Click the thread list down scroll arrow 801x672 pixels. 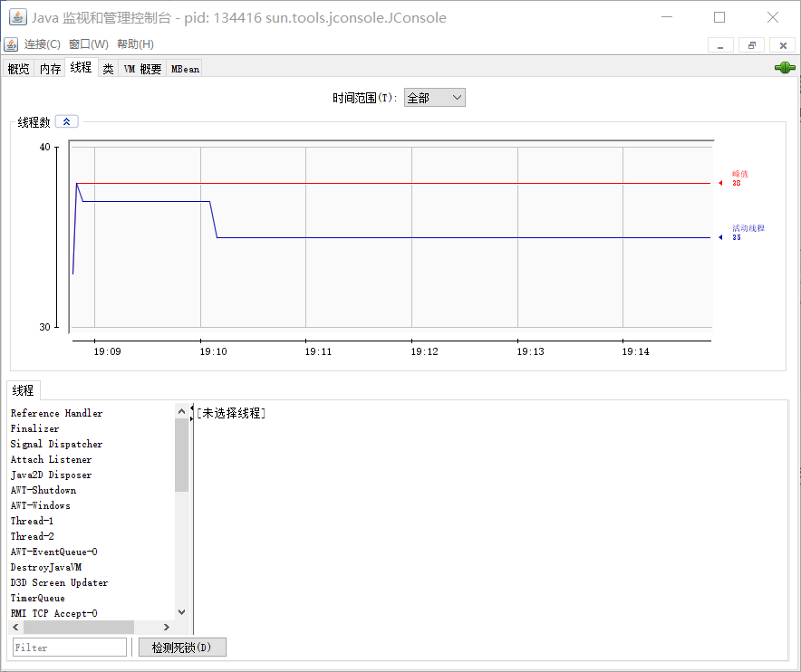181,611
